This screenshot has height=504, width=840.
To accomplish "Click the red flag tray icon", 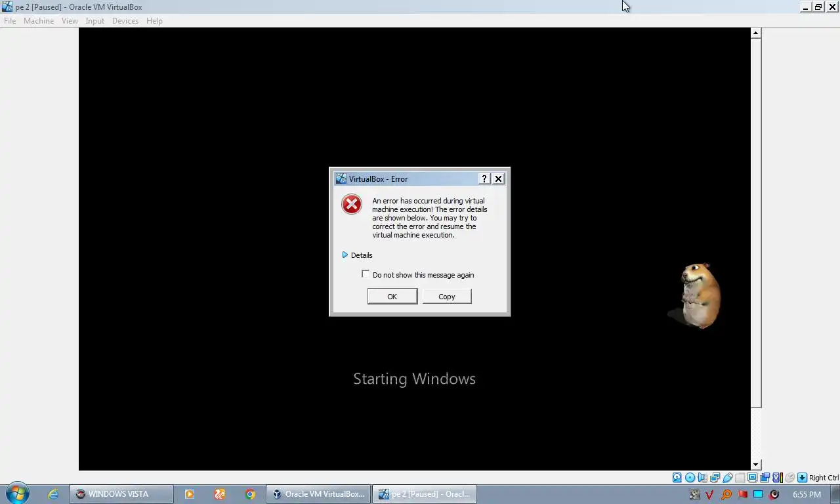I will (742, 494).
